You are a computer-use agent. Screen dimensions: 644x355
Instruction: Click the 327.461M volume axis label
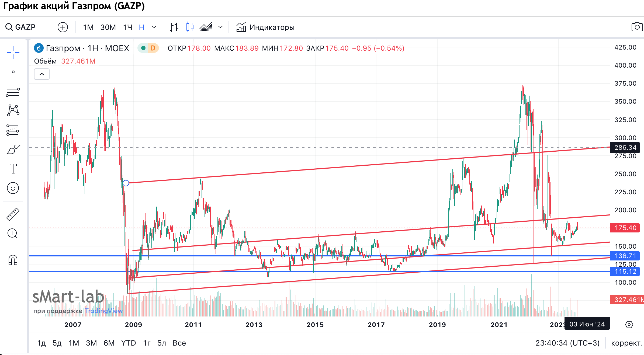(627, 300)
